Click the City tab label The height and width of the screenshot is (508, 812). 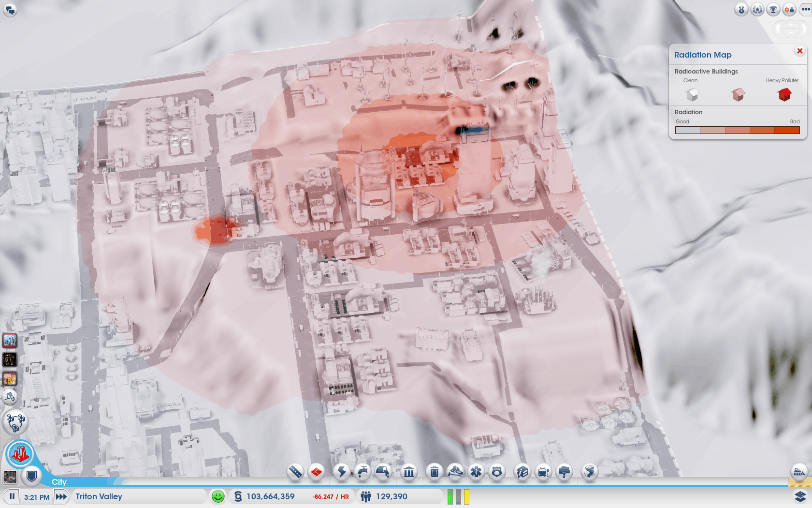pos(59,482)
